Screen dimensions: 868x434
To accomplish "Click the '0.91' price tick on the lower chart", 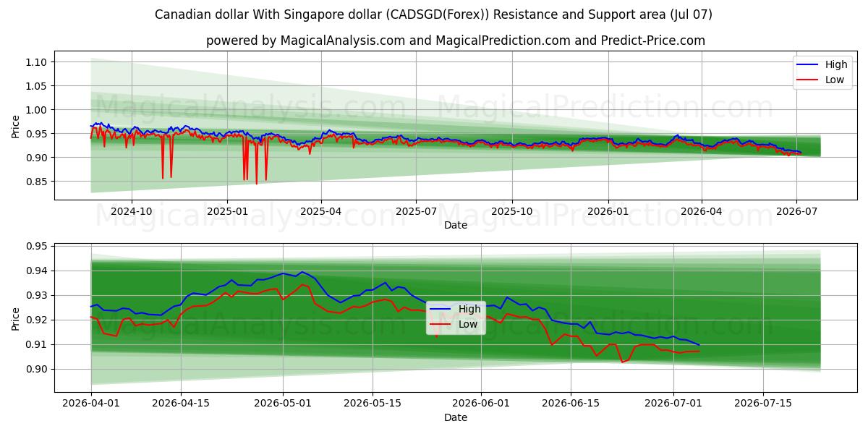I will [x=36, y=344].
